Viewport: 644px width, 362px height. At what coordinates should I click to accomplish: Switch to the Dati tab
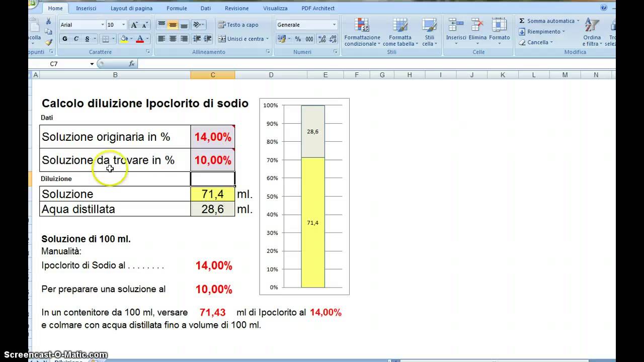click(x=206, y=8)
